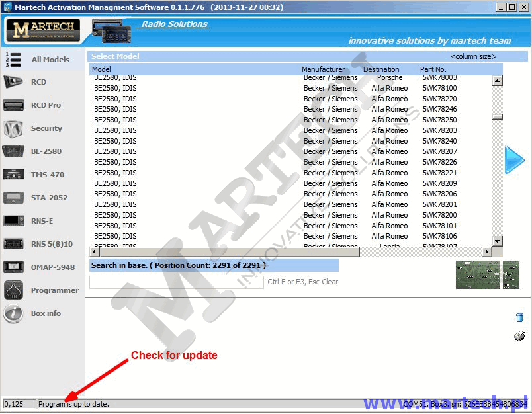Click the Martech logo
The image size is (532, 414).
pos(43,30)
